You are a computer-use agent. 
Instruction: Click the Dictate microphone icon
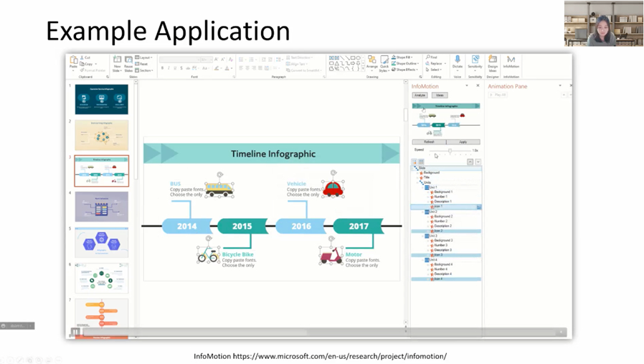[458, 62]
